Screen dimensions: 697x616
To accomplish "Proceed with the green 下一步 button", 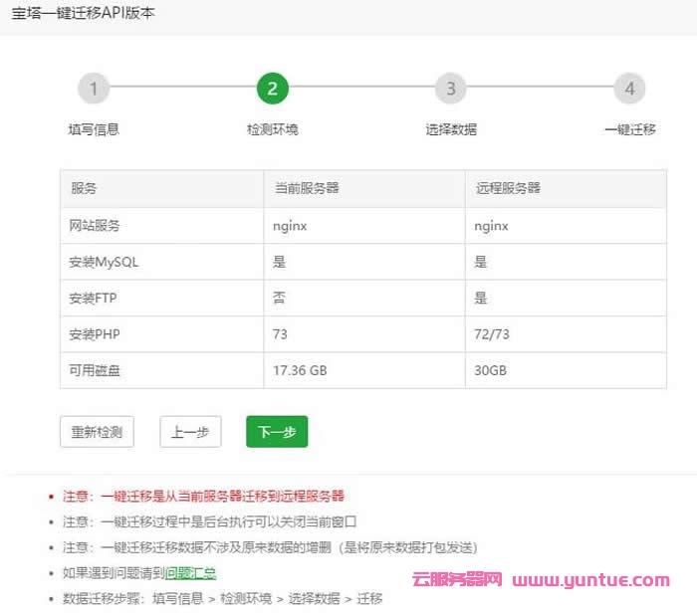I will (x=278, y=432).
